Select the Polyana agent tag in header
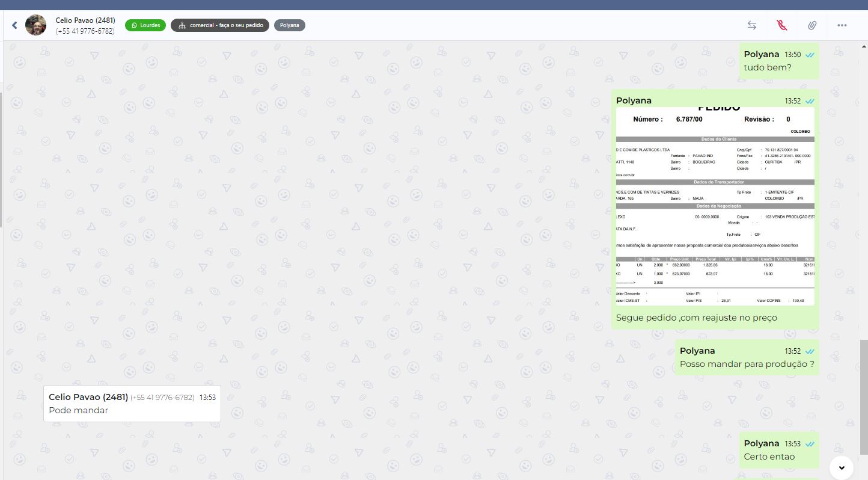The image size is (868, 480). (x=289, y=25)
